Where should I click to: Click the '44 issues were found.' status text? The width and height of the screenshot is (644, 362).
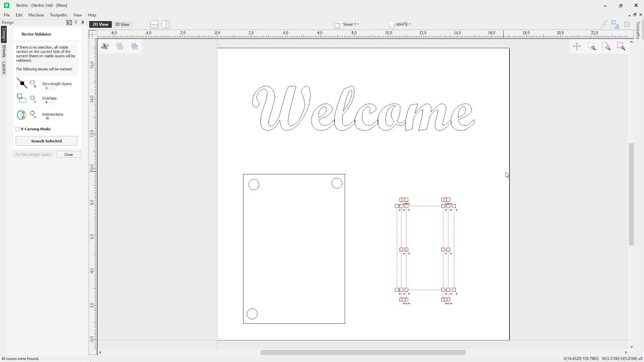coord(20,358)
